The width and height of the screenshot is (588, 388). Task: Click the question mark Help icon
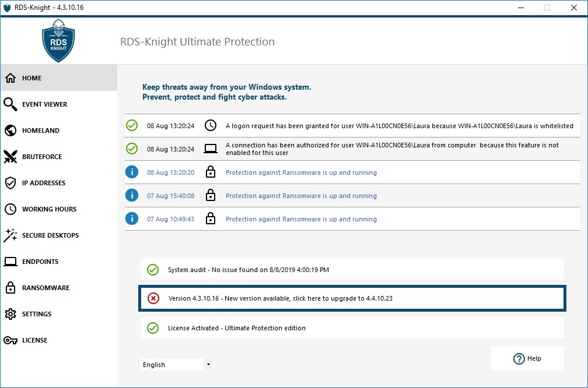point(519,358)
